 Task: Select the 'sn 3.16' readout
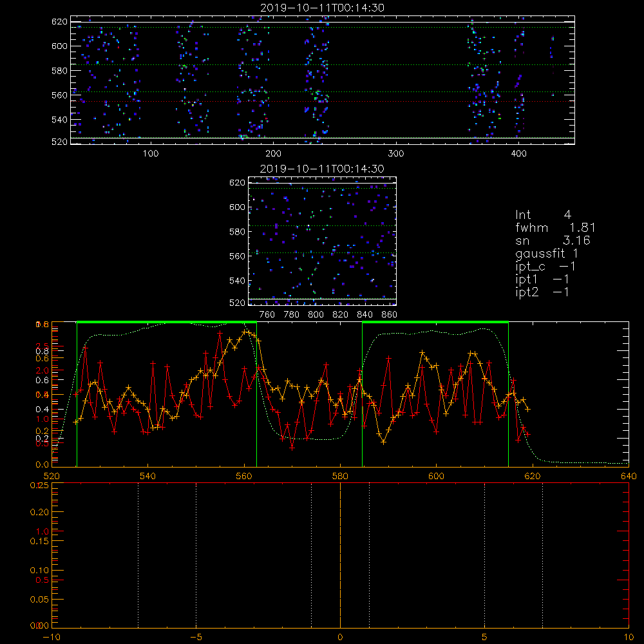click(553, 240)
